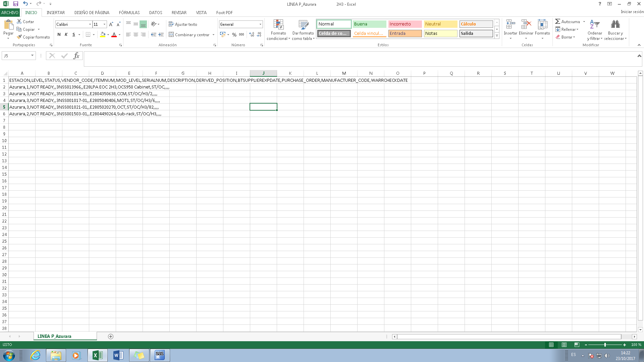Apply the Incorrecto cell style
This screenshot has height=362, width=644.
click(405, 24)
